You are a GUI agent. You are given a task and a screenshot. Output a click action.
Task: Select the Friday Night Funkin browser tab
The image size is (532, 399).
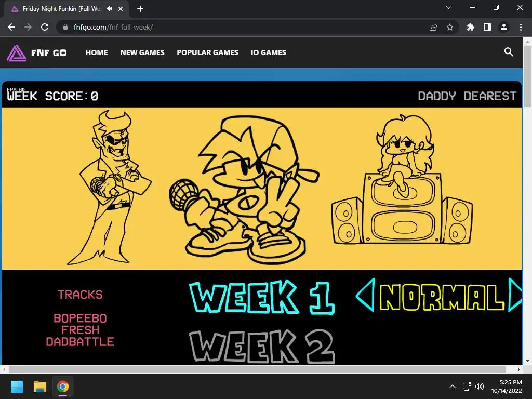[x=66, y=9]
